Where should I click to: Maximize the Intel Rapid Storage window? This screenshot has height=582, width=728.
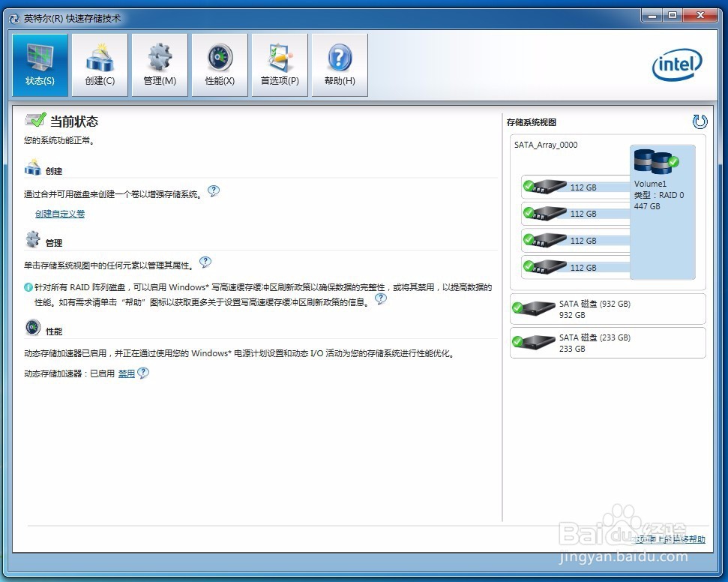(673, 16)
